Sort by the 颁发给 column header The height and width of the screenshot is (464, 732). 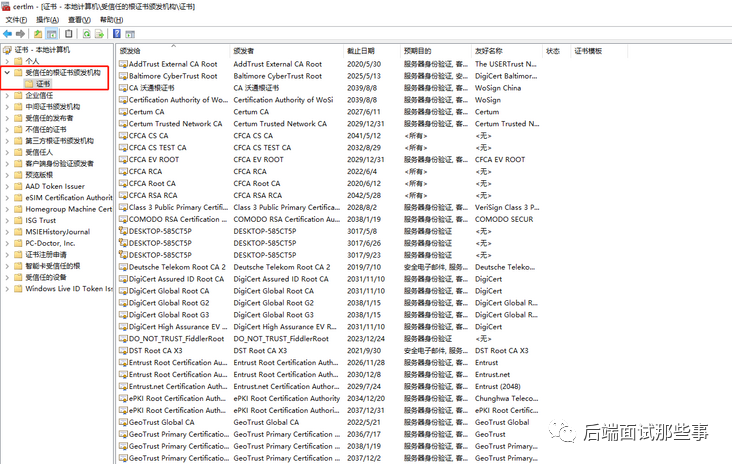173,51
